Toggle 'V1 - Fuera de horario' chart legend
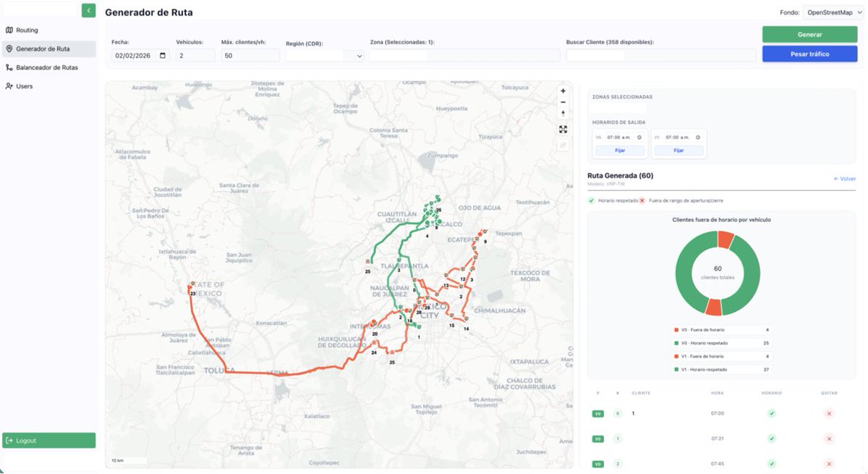 720,356
